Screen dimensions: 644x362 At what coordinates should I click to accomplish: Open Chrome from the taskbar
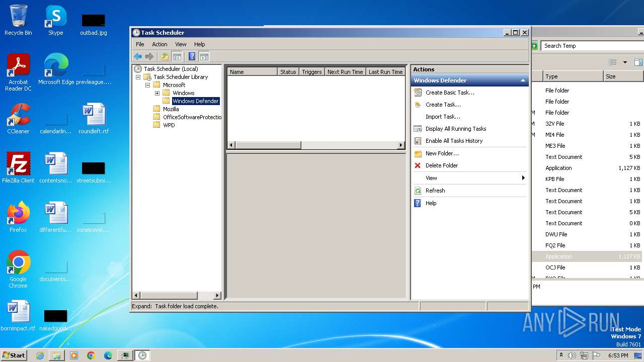pyautogui.click(x=91, y=355)
